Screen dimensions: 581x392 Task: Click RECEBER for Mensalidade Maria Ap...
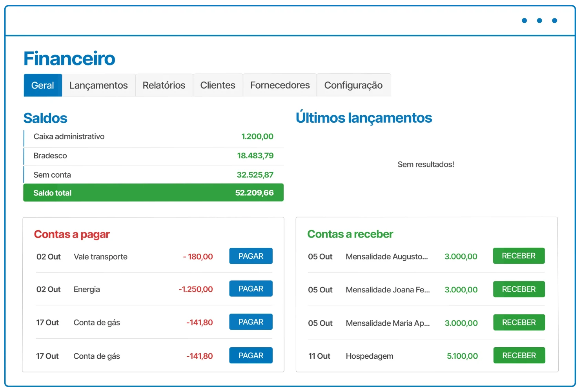pyautogui.click(x=519, y=322)
